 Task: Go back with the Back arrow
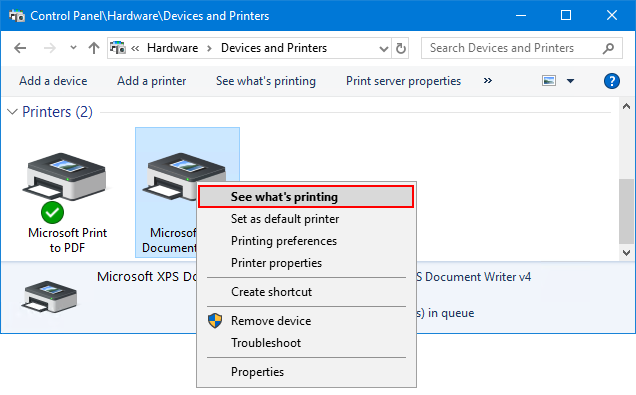tap(20, 48)
